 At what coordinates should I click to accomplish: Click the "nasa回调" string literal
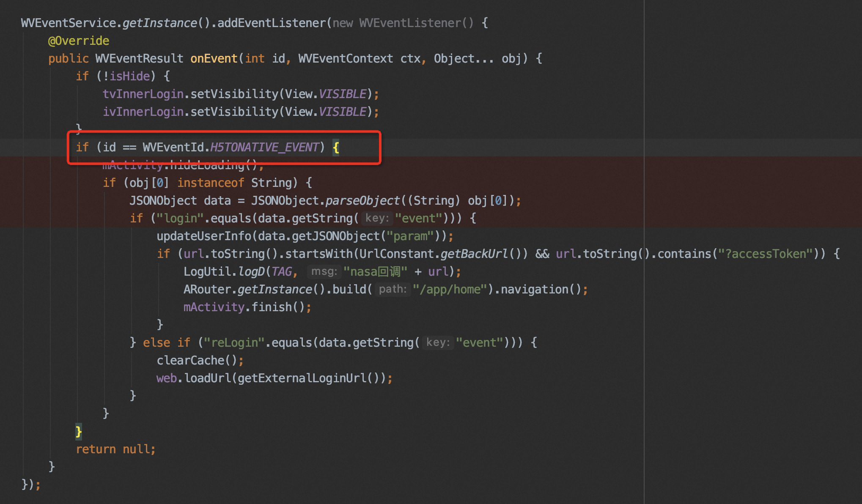pyautogui.click(x=375, y=271)
